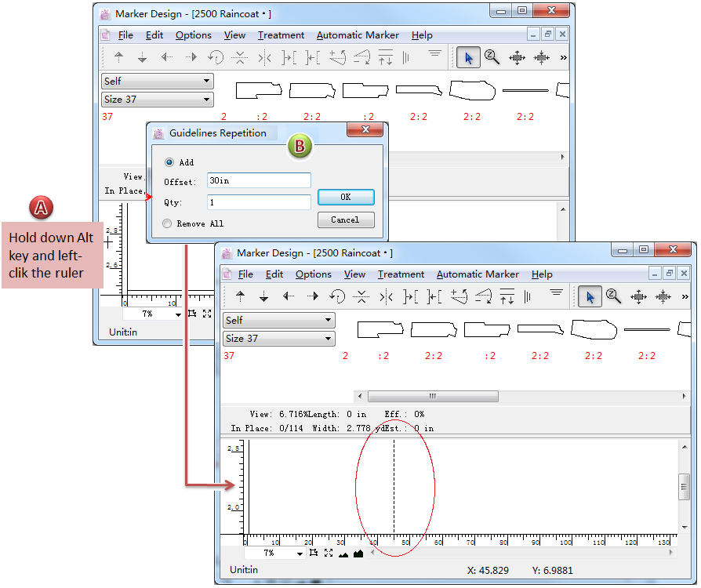Click the Offset input field
This screenshot has width=701, height=588.
(x=259, y=181)
